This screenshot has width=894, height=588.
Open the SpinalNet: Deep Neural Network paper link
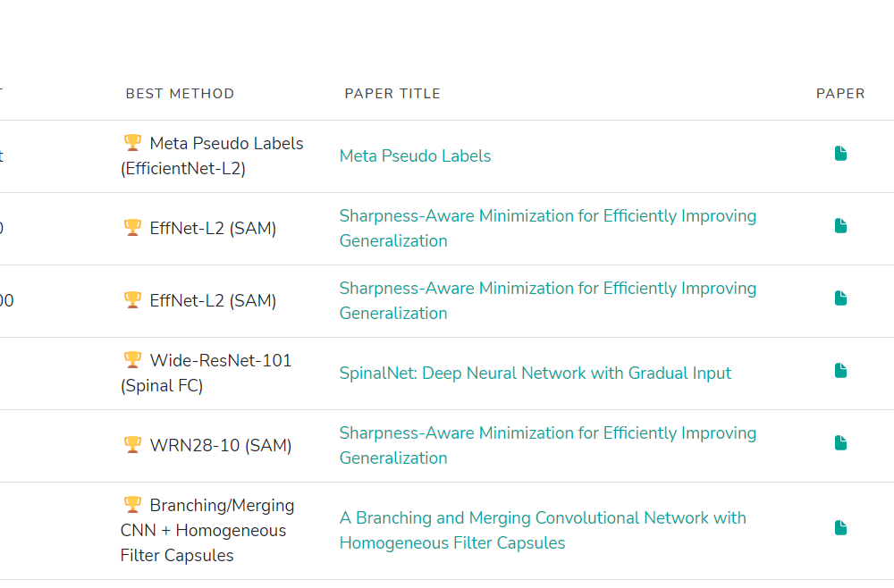coord(535,374)
